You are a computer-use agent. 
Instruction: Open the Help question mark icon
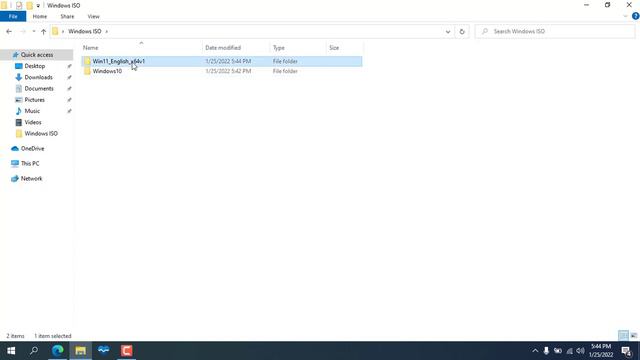(x=636, y=16)
